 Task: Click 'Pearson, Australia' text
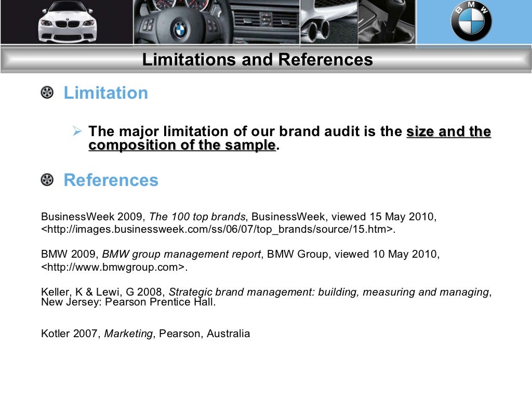point(205,334)
